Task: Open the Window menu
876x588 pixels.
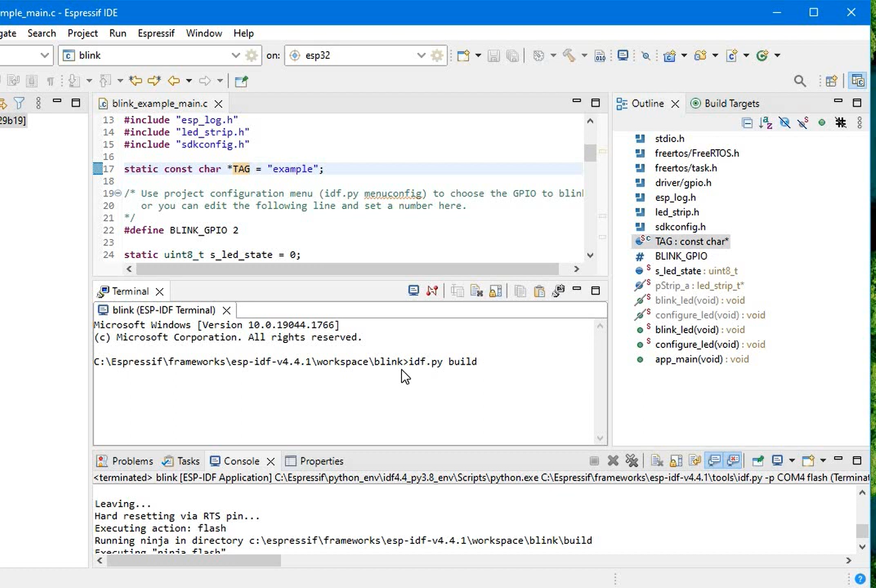Action: (x=204, y=33)
